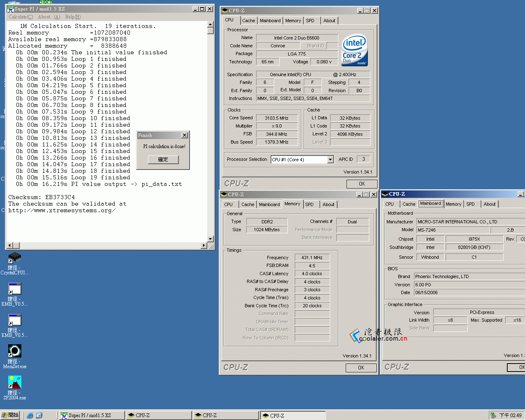The width and height of the screenshot is (525, 420).
Task: Click CAS# Latency value 4.0 clocks
Action: click(x=312, y=274)
